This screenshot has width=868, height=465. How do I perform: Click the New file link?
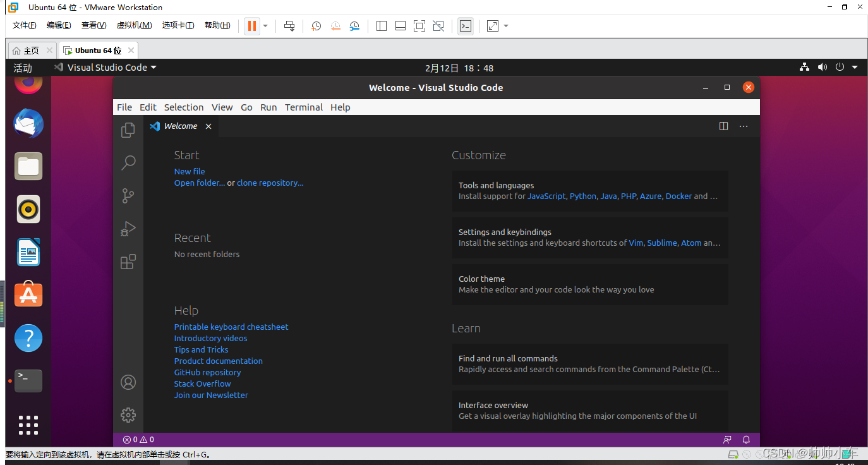point(190,171)
